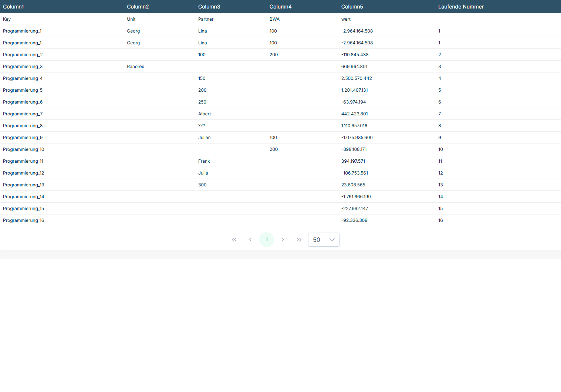The image size is (561, 392).
Task: Click the value -1.761.666.199
Action: click(356, 197)
